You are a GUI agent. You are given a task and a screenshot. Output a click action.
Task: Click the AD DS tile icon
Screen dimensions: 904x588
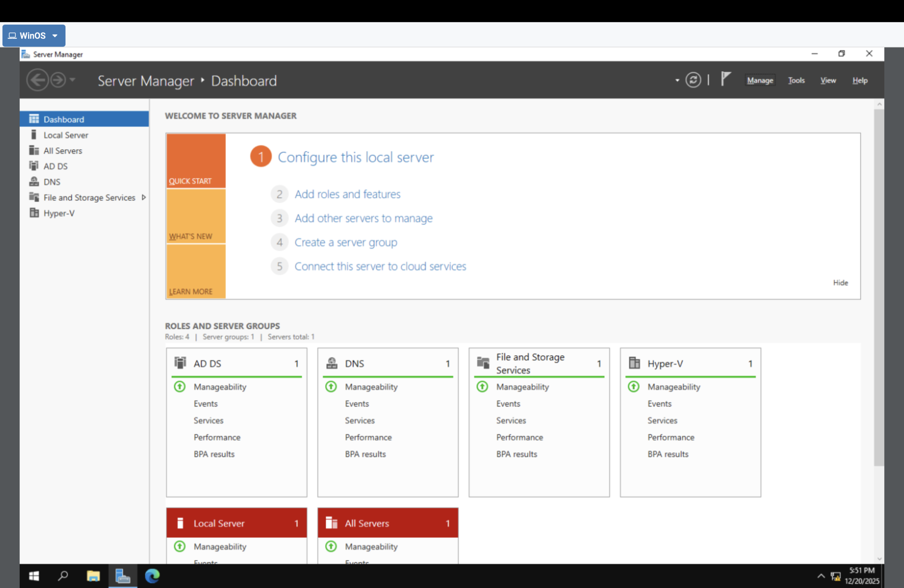[x=180, y=363]
